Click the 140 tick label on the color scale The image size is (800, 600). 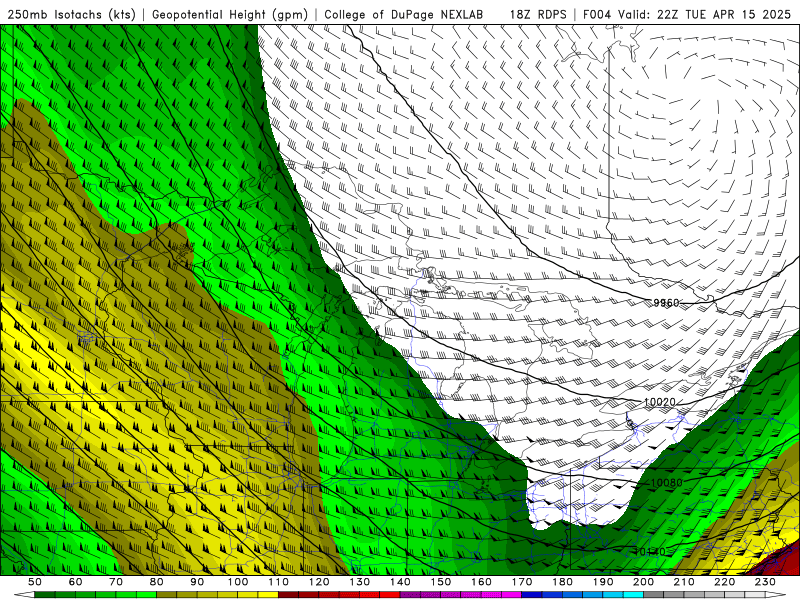pos(400,582)
